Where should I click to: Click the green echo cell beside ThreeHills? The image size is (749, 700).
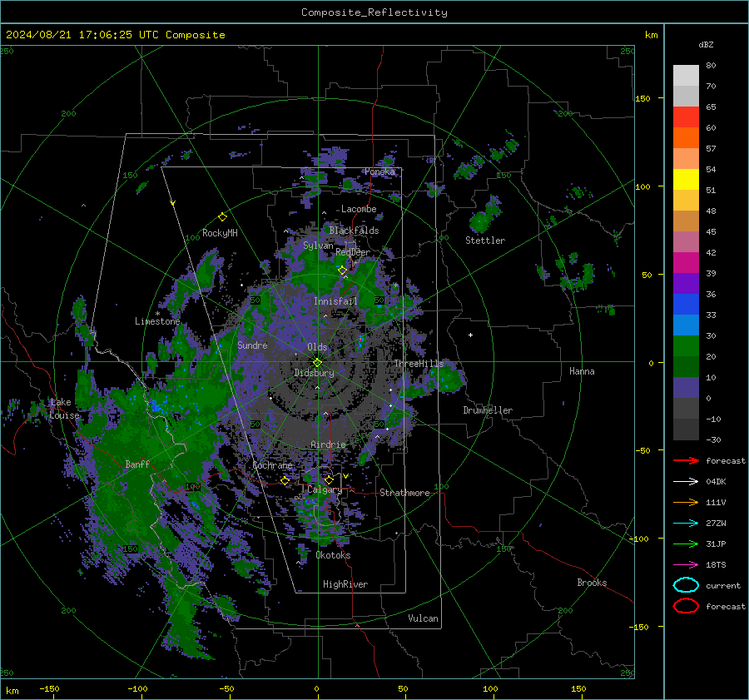coord(444,380)
